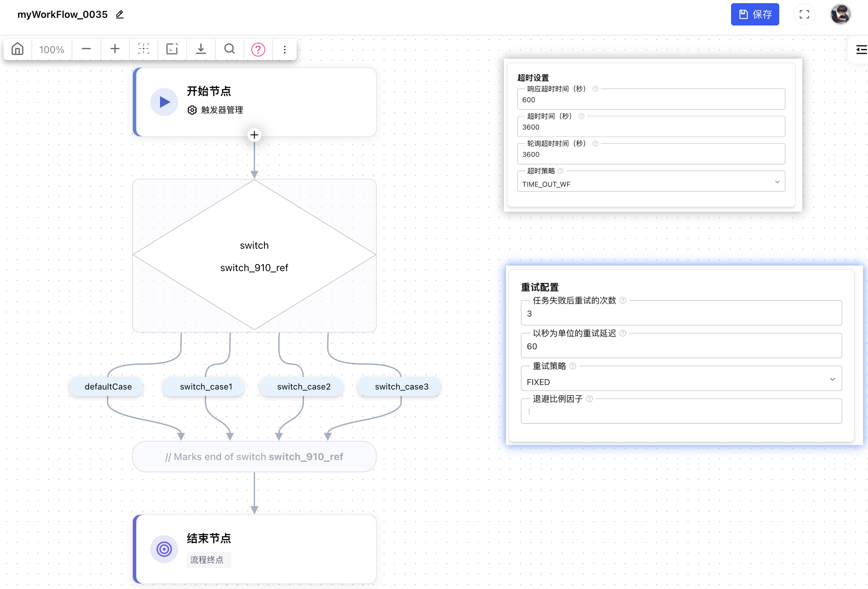This screenshot has width=868, height=589.
Task: Click the home icon in canvas toolbar
Action: tap(17, 49)
